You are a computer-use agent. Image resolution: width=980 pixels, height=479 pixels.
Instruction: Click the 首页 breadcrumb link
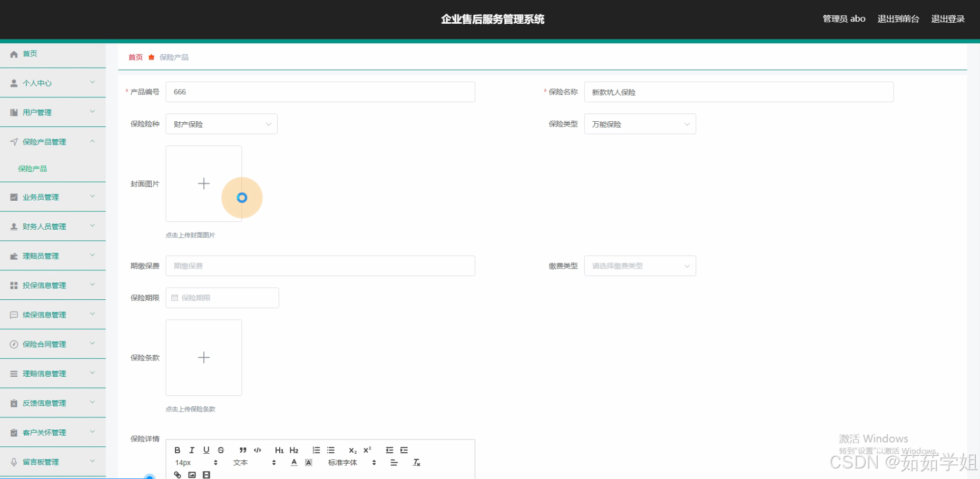tap(135, 57)
